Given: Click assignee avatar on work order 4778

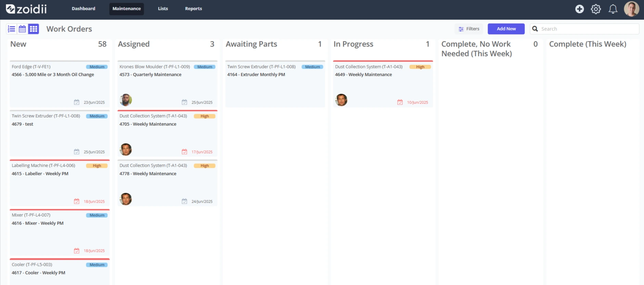Looking at the screenshot, I should point(126,199).
